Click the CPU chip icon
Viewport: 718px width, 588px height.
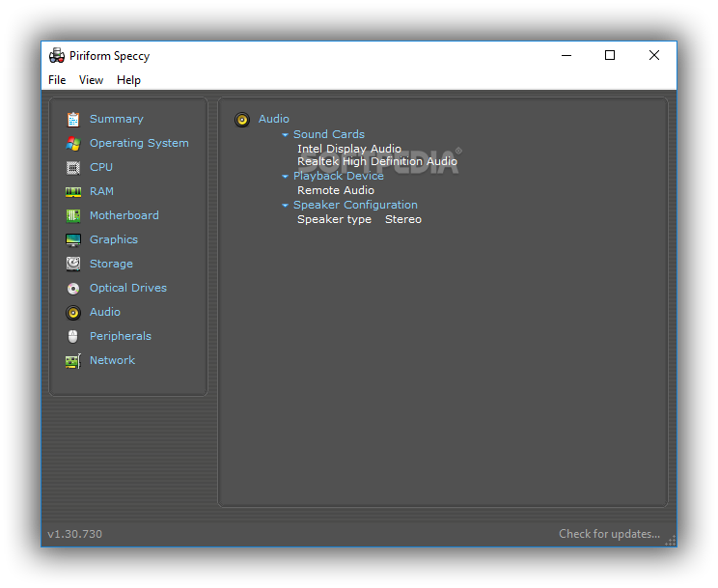point(73,168)
